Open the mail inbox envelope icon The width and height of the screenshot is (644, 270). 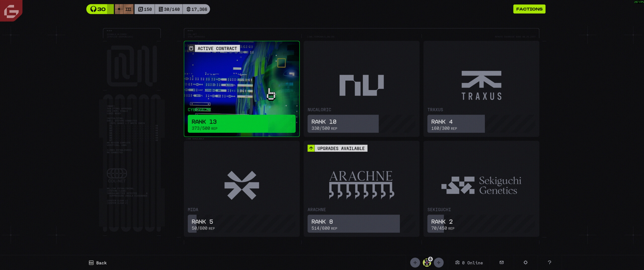pyautogui.click(x=501, y=262)
